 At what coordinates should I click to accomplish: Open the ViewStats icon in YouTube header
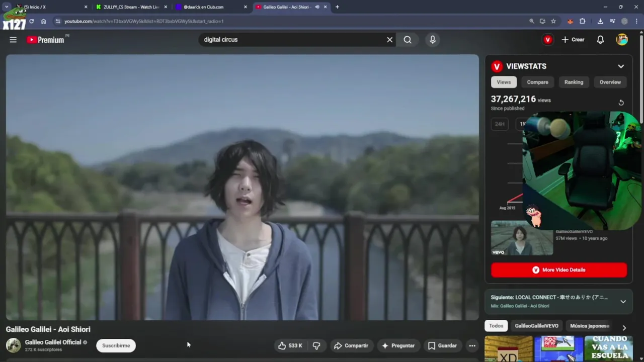click(x=548, y=40)
